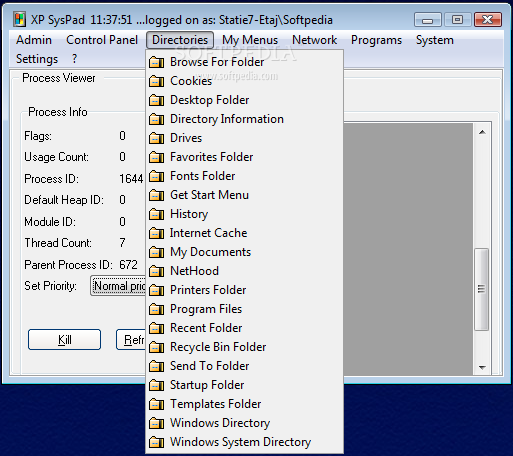Click the process list scroll up arrow
This screenshot has height=456, width=513.
click(482, 132)
